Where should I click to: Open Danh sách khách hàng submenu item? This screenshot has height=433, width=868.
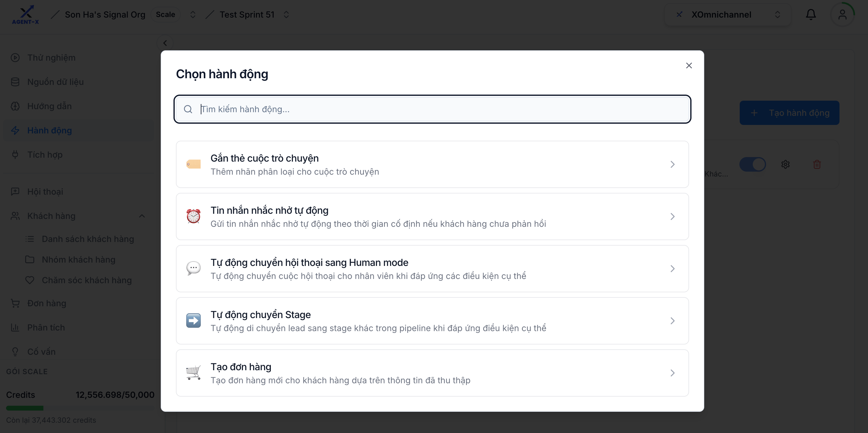88,239
